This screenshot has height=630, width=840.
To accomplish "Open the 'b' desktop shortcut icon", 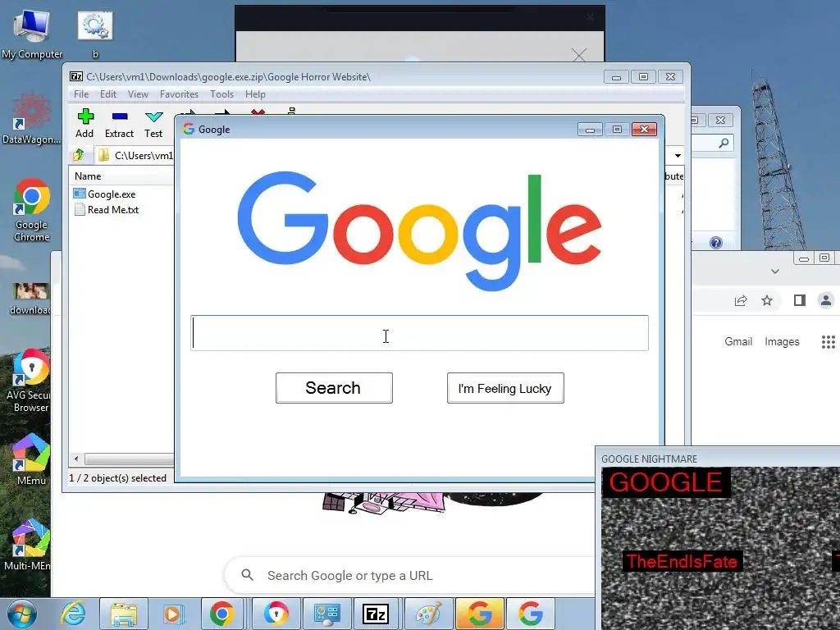I will coord(95,33).
